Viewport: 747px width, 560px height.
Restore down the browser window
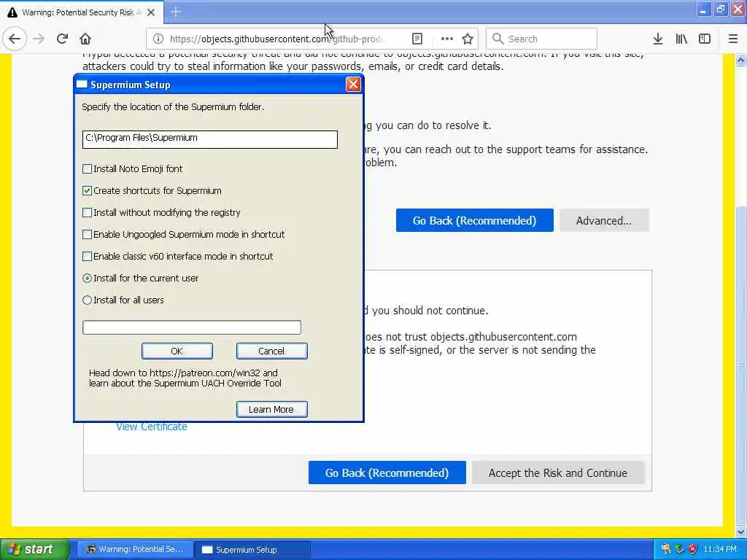[x=720, y=10]
